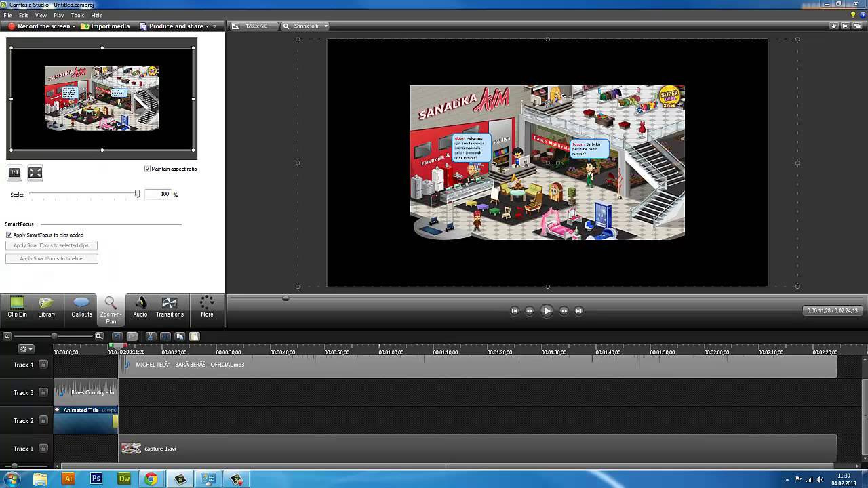The width and height of the screenshot is (868, 488).
Task: Uncheck Apply SmartFocus to clips added
Action: (x=9, y=235)
